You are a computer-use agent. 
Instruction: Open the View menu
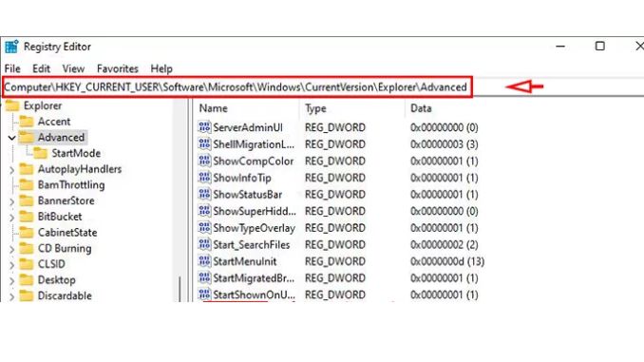(73, 68)
